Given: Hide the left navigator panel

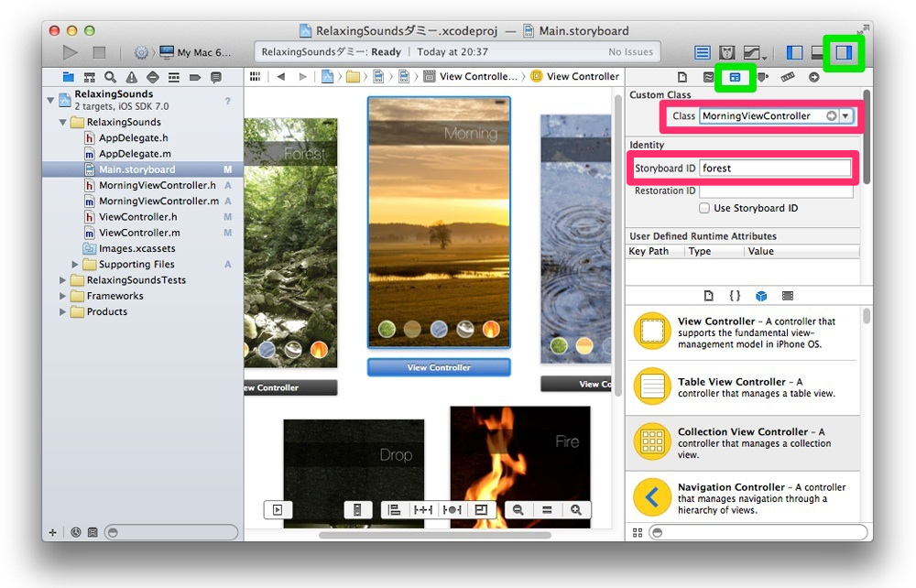Looking at the screenshot, I should (794, 52).
